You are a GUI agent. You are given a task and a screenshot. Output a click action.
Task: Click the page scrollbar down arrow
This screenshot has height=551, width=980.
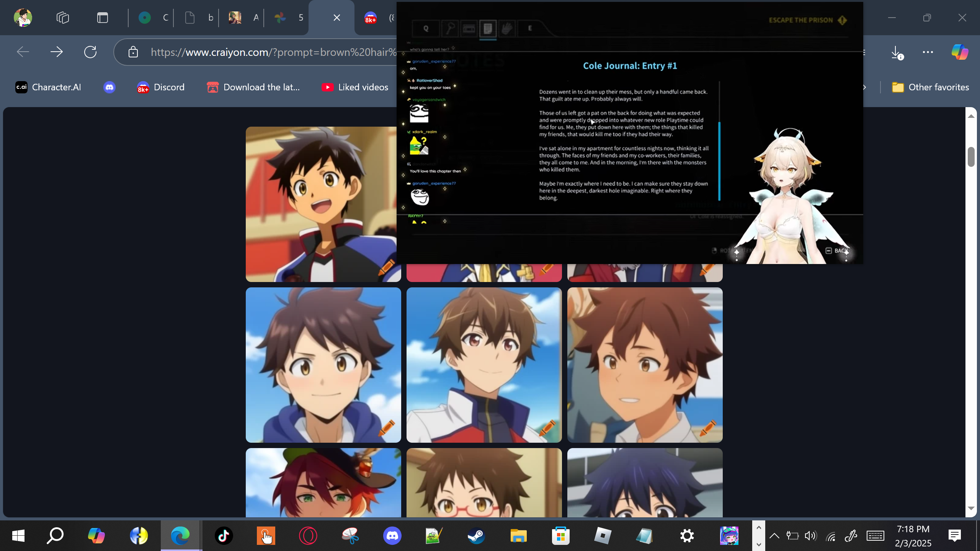coord(971,508)
